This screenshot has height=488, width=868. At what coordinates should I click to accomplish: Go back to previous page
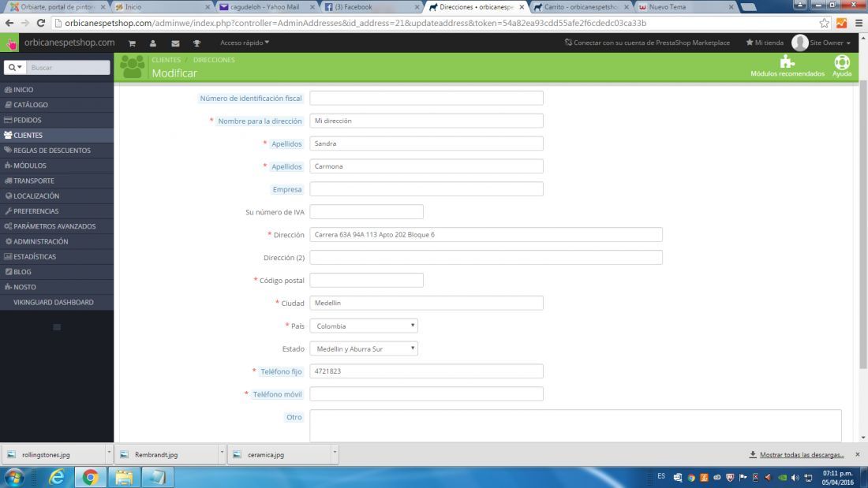pyautogui.click(x=9, y=23)
